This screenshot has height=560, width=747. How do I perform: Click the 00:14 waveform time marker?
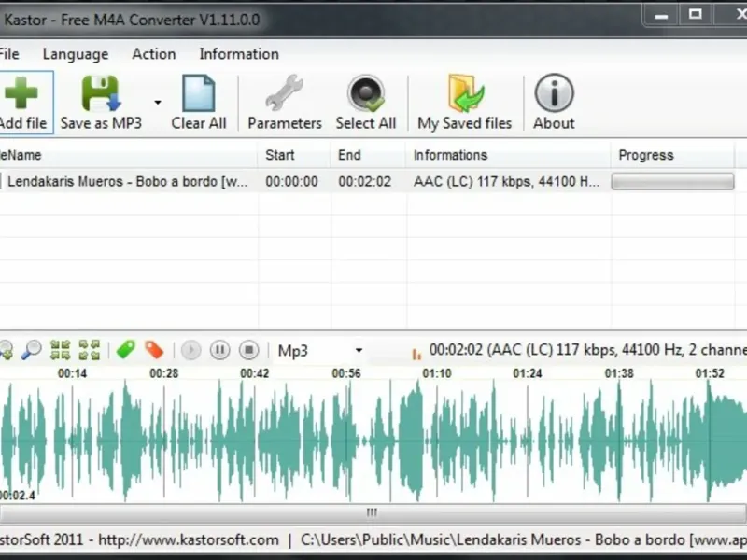[x=72, y=373]
